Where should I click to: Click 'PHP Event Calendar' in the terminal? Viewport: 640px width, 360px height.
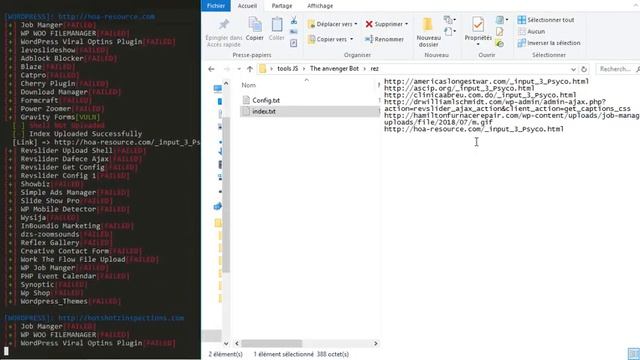[x=58, y=276]
